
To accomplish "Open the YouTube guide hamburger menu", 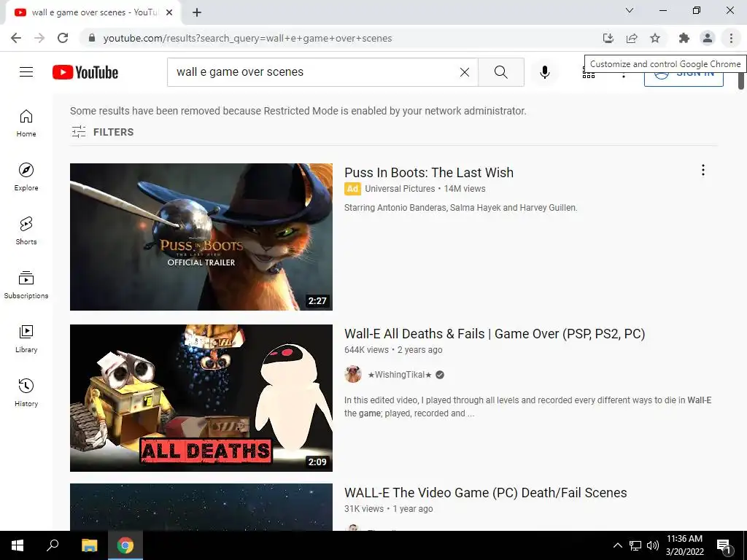I will point(26,72).
